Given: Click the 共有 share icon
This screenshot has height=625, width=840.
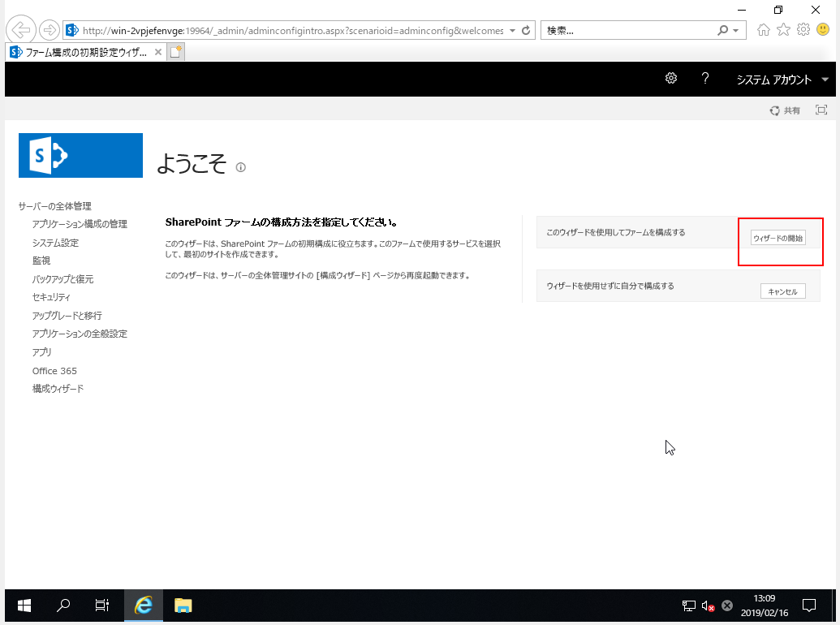Looking at the screenshot, I should pos(785,110).
